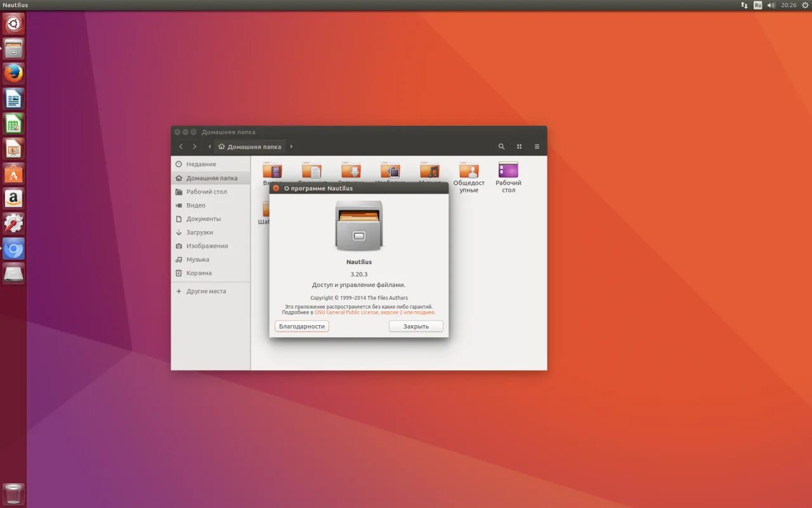Select the Видео folder icon with film strip
Screen dimensions: 812x508
[x=272, y=170]
